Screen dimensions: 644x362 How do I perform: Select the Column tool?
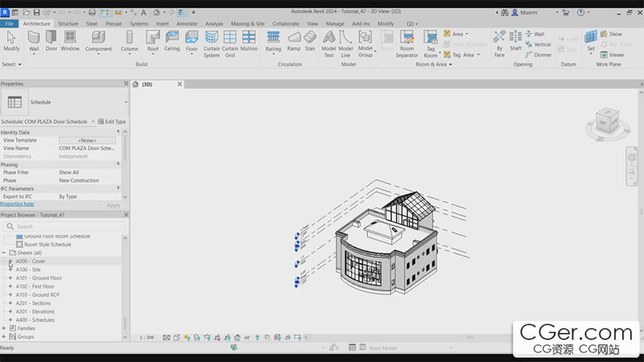130,41
